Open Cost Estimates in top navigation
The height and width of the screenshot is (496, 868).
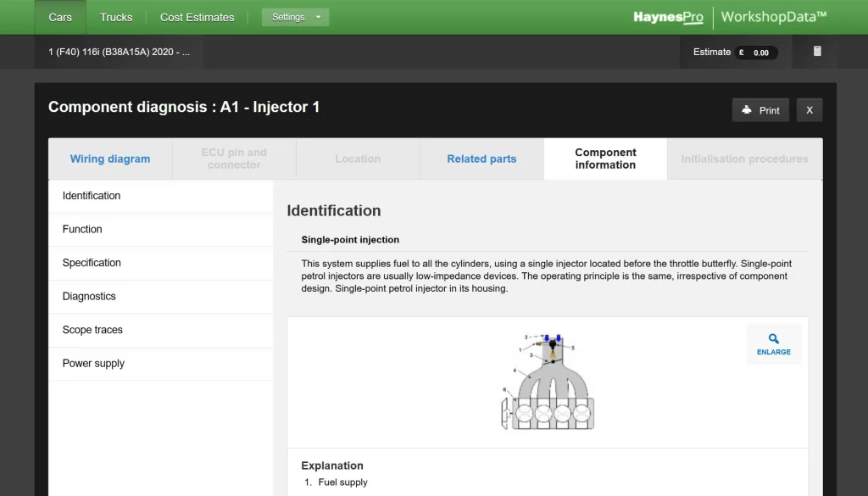[x=197, y=17]
